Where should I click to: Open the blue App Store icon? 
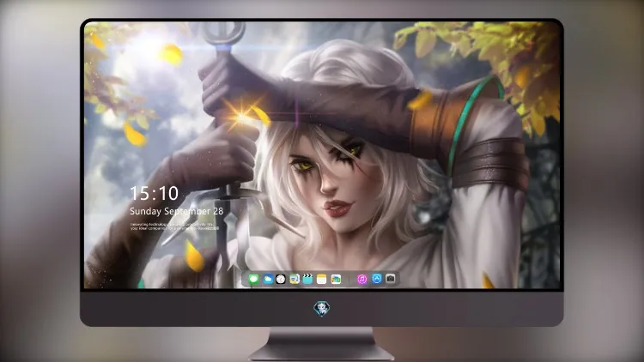(x=377, y=279)
